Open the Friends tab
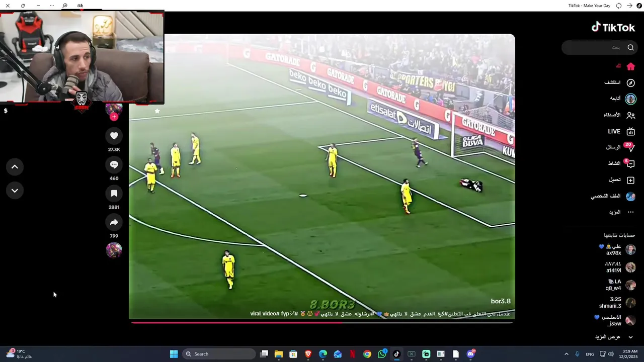Screen dimensions: 644x362 pos(630,115)
